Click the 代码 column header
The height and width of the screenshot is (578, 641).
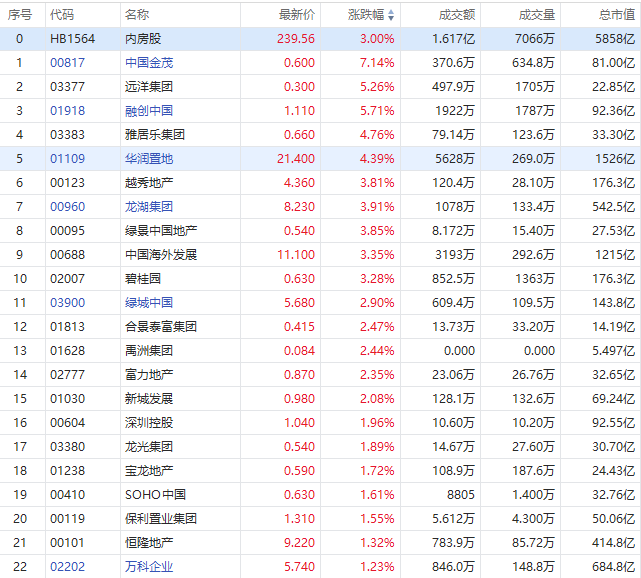click(62, 15)
